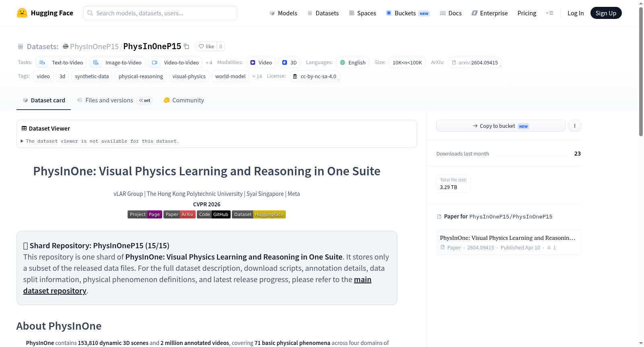Viewport: 644px width, 347px height.
Task: Click the search models, datasets, users field
Action: pos(160,13)
